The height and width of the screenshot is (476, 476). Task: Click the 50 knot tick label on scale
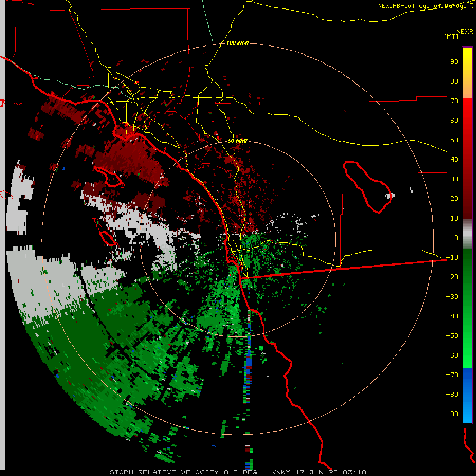point(454,140)
